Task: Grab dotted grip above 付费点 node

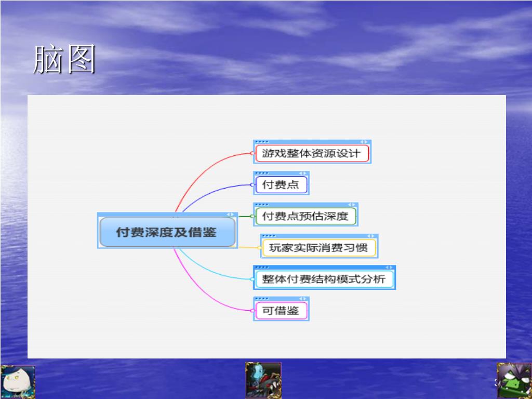Action: coord(262,174)
